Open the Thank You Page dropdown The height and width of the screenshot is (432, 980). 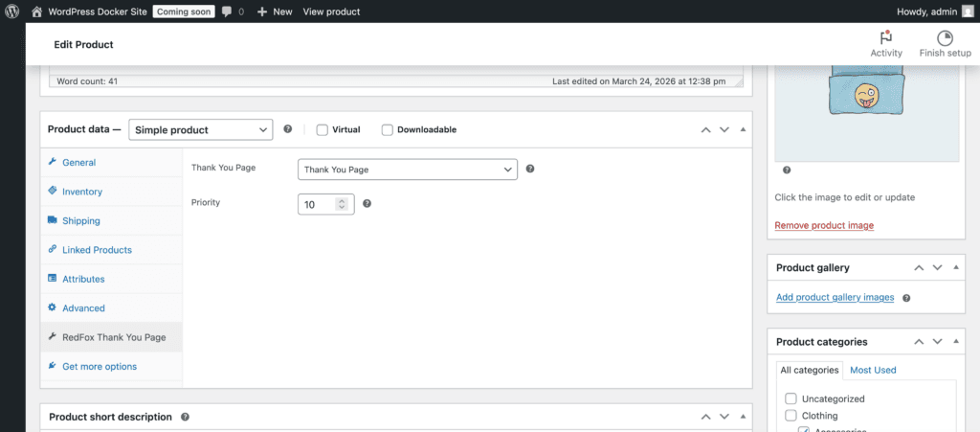[x=408, y=170]
